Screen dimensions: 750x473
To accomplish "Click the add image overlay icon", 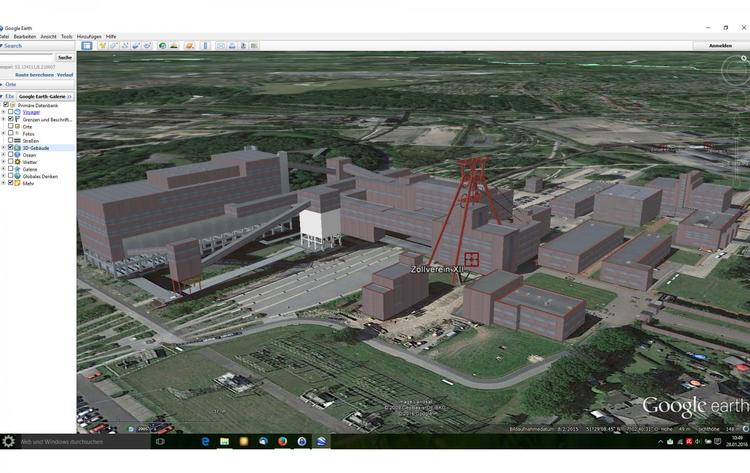I will click(x=136, y=45).
